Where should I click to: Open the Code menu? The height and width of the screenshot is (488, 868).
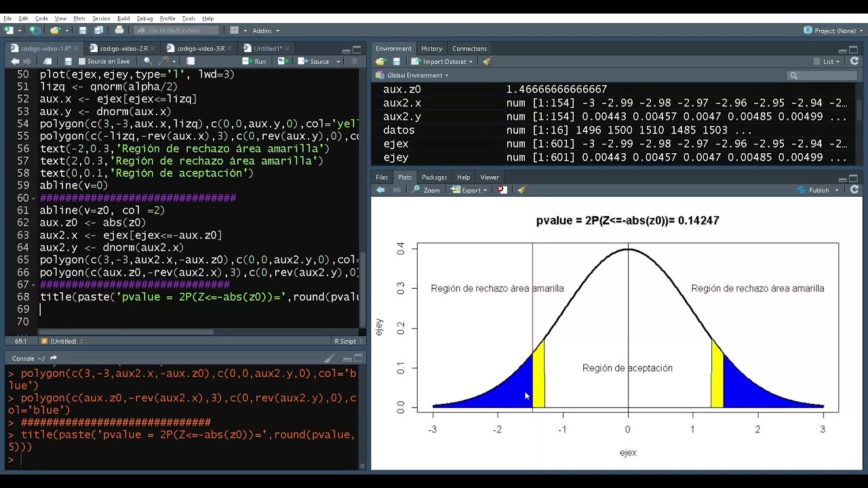click(41, 18)
